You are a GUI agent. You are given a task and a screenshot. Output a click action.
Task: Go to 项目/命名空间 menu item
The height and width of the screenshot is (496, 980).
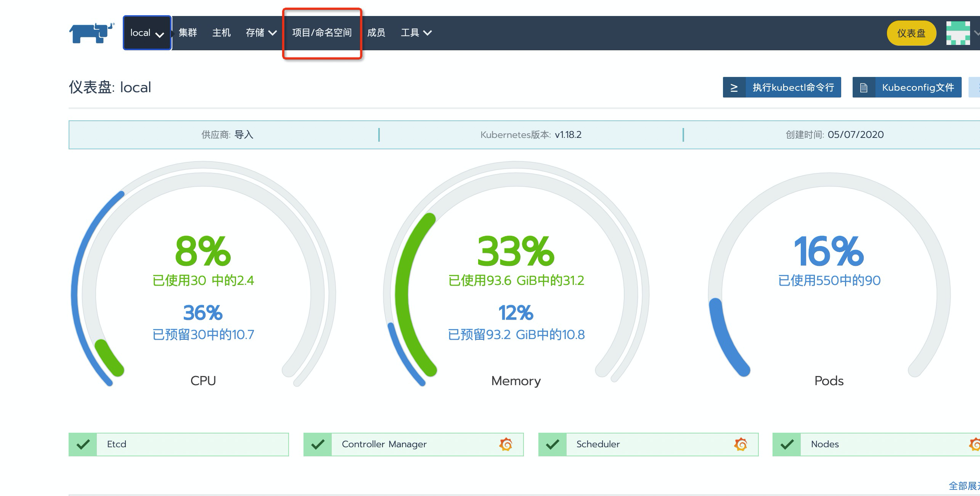[x=322, y=33]
